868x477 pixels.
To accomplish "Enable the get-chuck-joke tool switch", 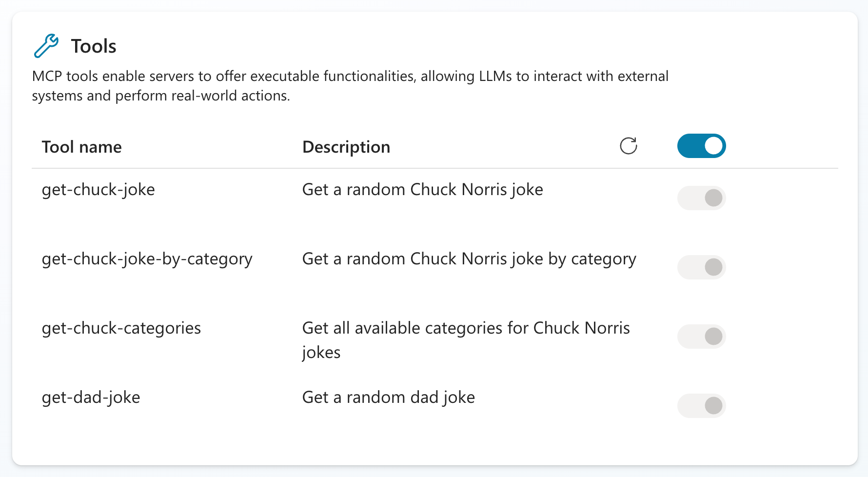I will coord(701,198).
